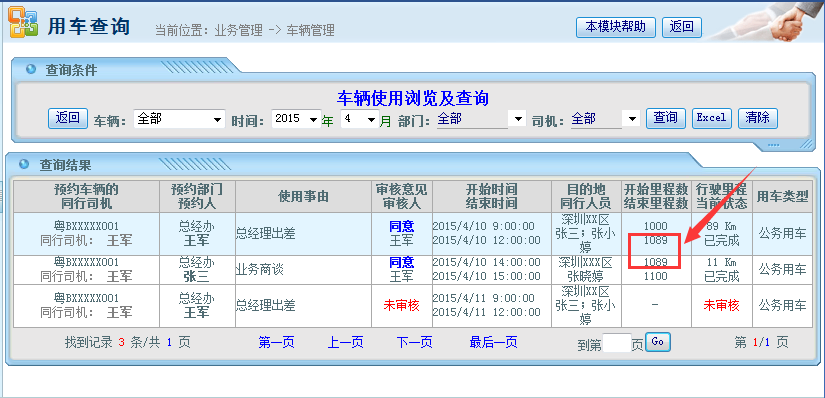Click the 查询 button

pyautogui.click(x=666, y=118)
